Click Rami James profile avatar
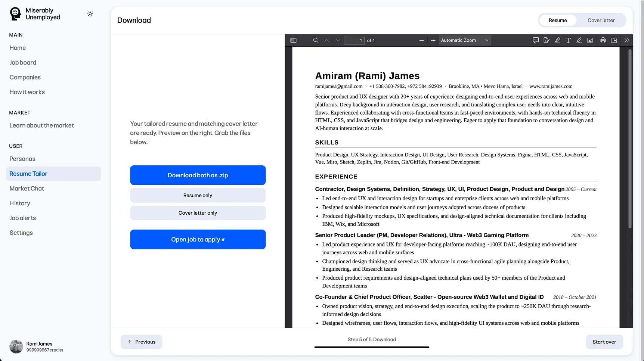 tap(16, 346)
